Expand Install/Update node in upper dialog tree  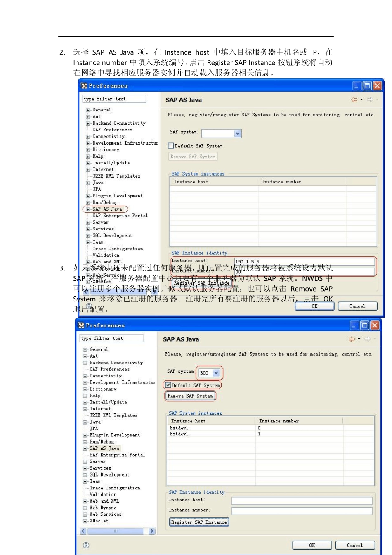[x=88, y=163]
